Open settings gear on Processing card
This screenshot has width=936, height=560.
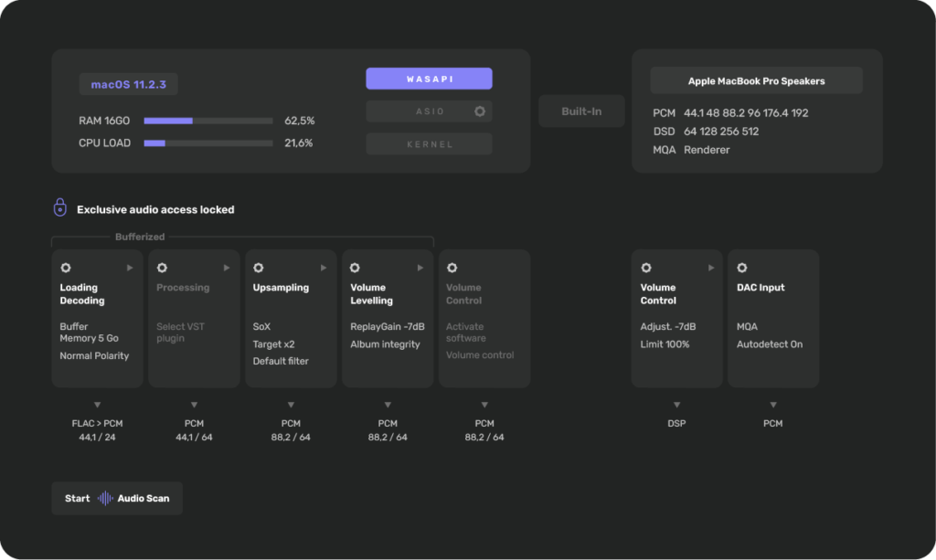[162, 268]
